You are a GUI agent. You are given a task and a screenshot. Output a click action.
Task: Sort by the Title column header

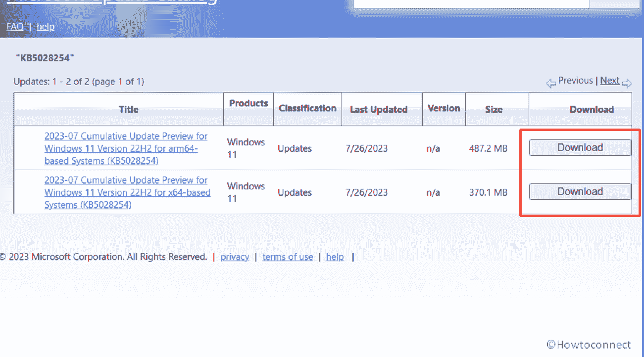[x=129, y=109]
